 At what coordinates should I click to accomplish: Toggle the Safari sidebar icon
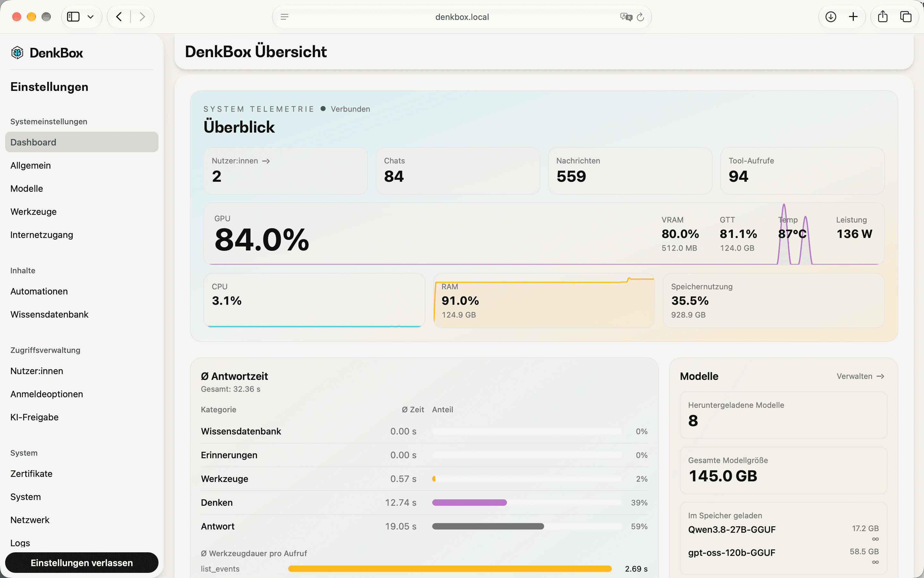(x=73, y=17)
